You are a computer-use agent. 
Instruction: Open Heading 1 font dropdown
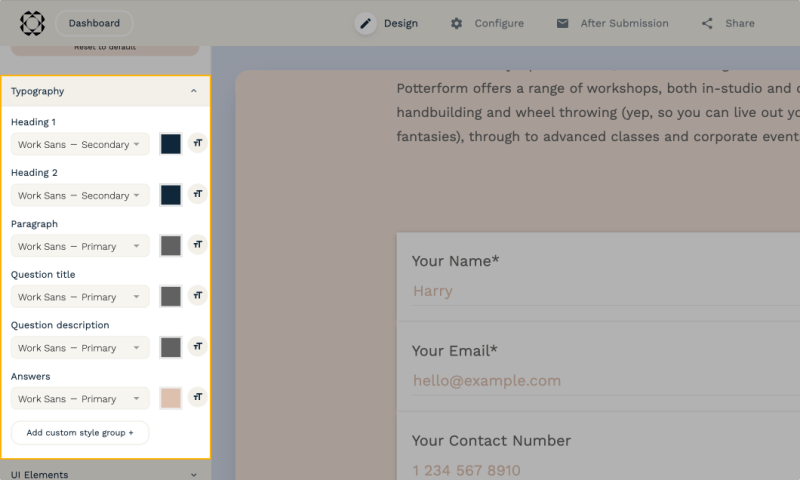(80, 144)
